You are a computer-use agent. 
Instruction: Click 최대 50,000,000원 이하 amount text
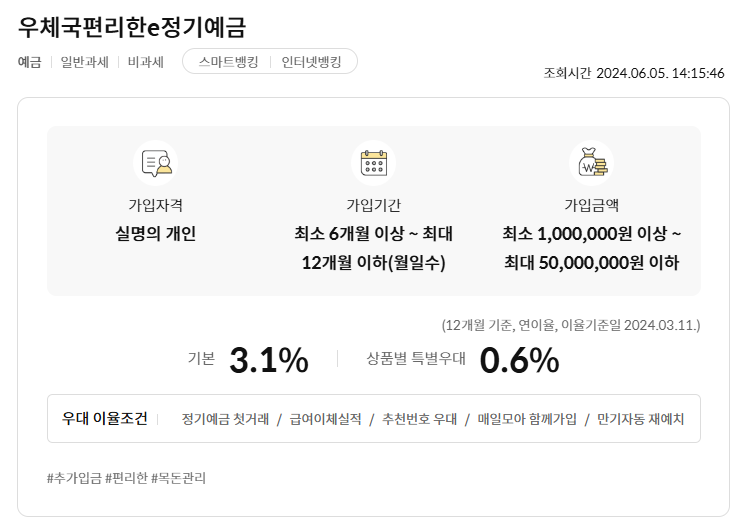[591, 262]
